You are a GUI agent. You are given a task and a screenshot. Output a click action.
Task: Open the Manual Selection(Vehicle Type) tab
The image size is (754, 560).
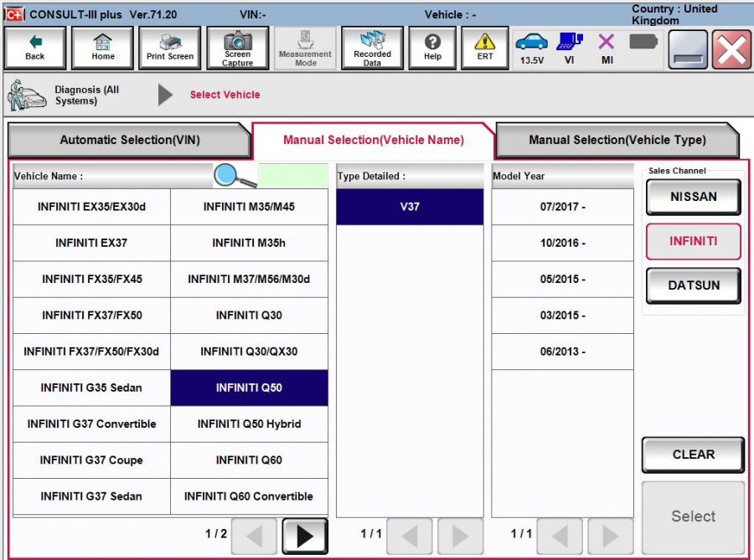pyautogui.click(x=618, y=139)
